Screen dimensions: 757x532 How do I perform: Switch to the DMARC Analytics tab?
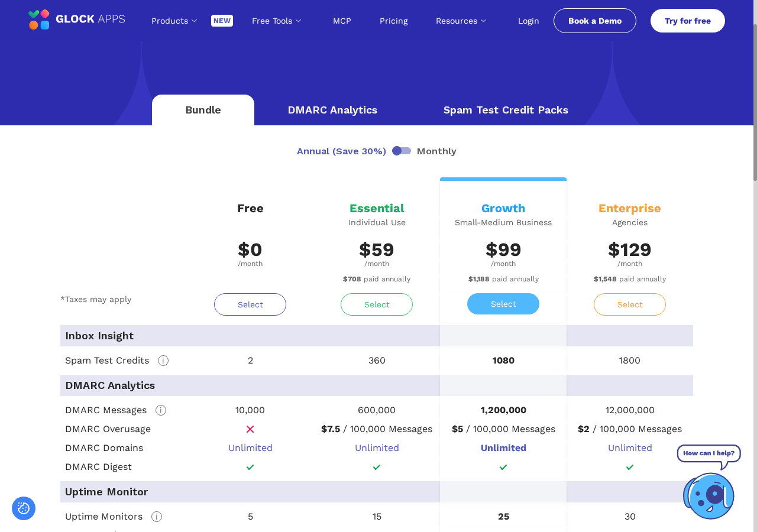(332, 110)
